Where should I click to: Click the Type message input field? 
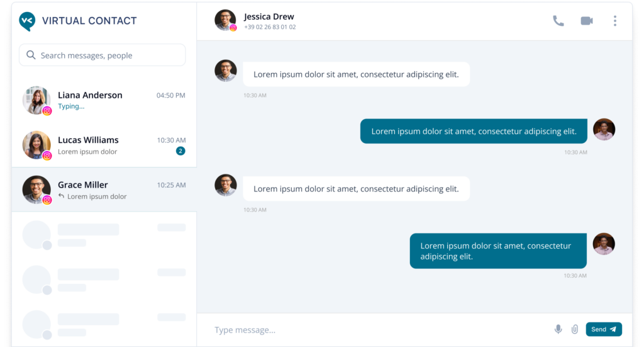click(x=378, y=330)
